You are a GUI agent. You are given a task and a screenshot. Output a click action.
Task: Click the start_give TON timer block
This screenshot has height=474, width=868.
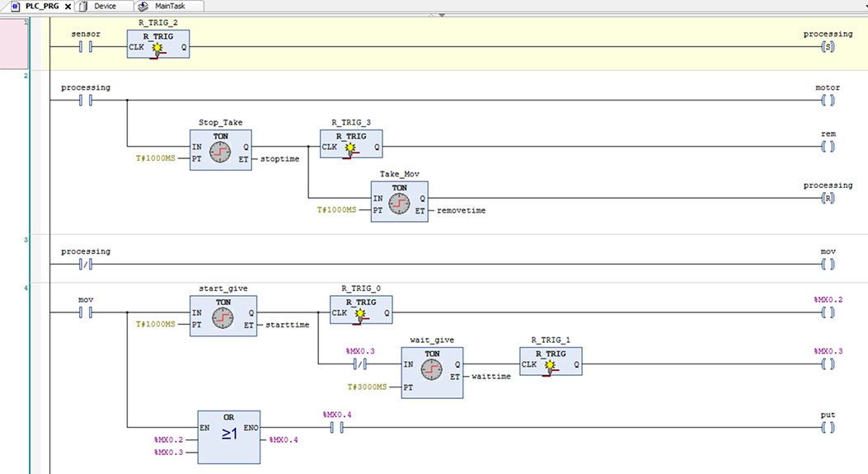click(x=223, y=316)
